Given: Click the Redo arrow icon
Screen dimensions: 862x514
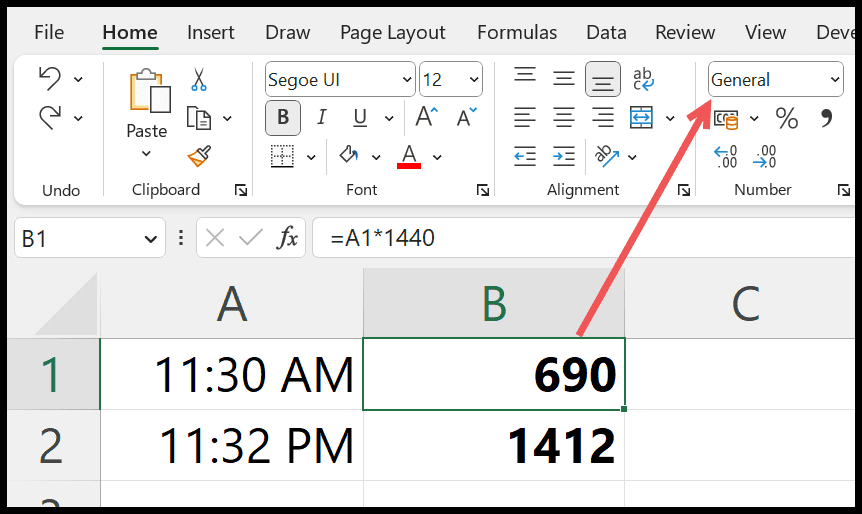Looking at the screenshot, I should tap(50, 118).
